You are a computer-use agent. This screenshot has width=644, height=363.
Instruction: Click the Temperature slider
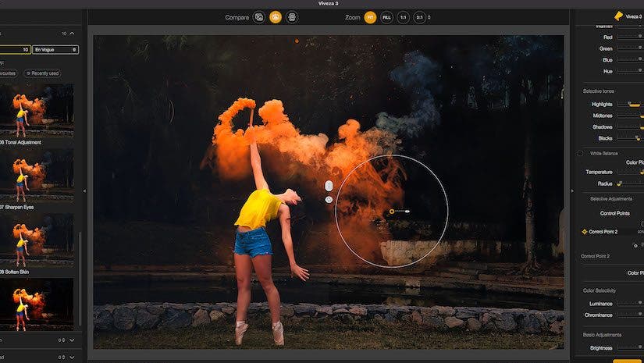(x=630, y=172)
